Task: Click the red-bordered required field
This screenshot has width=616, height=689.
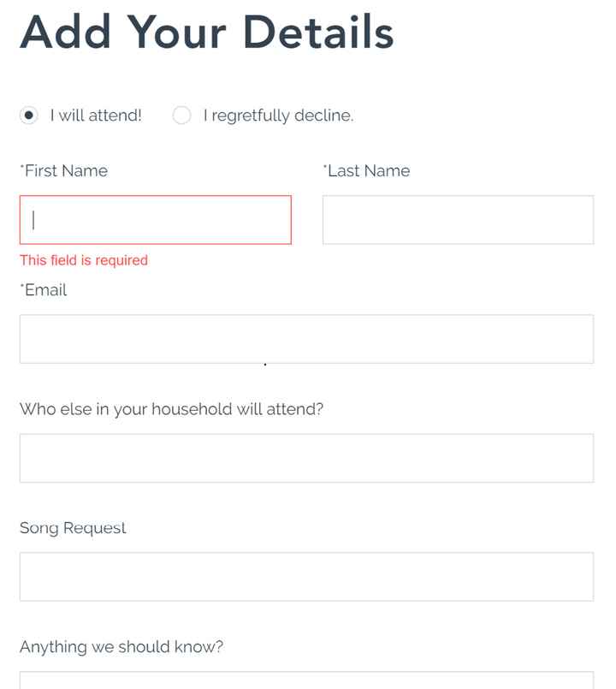Action: coord(154,220)
